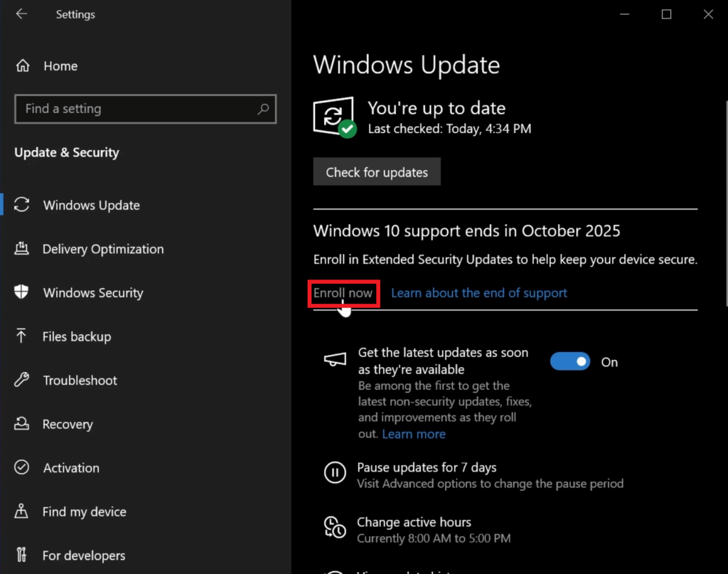The height and width of the screenshot is (574, 728).
Task: Click the Files backup arrow icon
Action: click(21, 336)
